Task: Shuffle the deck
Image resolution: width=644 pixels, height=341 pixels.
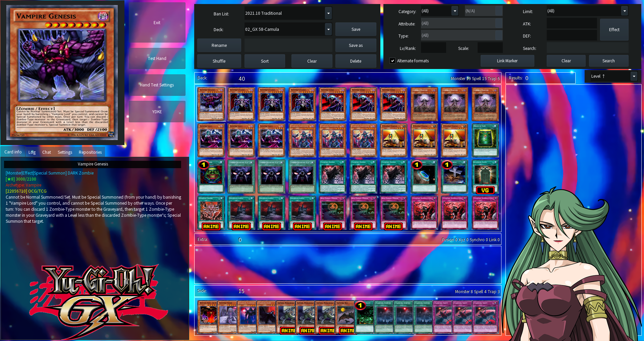Action: coord(219,61)
